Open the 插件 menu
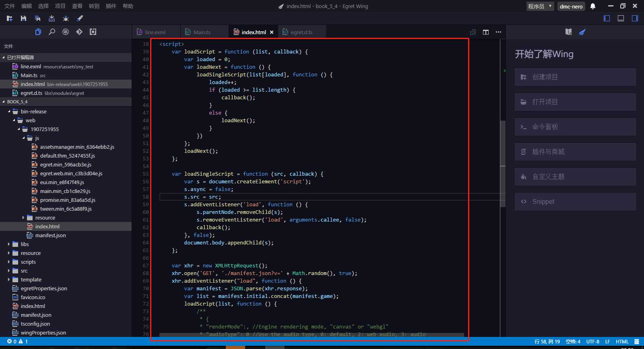644x349 pixels. [111, 6]
